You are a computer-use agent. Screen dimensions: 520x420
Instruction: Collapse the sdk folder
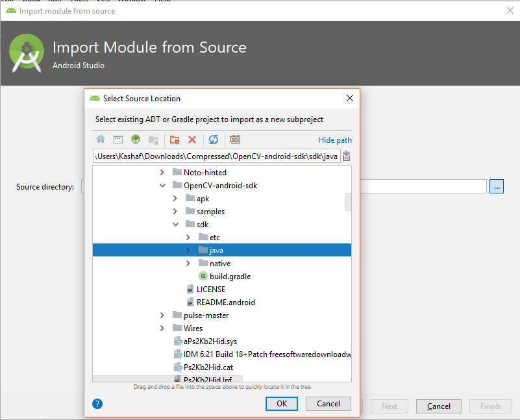point(175,225)
